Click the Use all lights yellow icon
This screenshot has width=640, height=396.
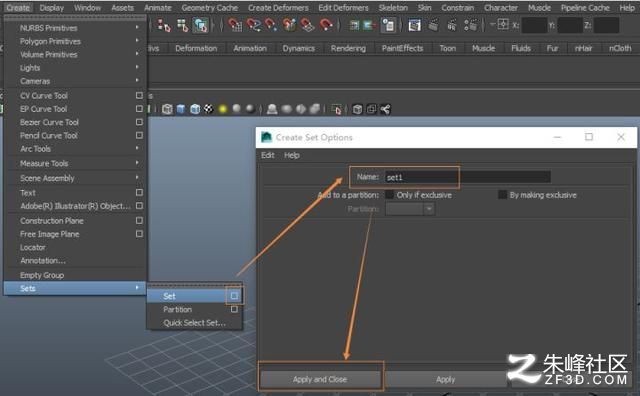coord(222,109)
